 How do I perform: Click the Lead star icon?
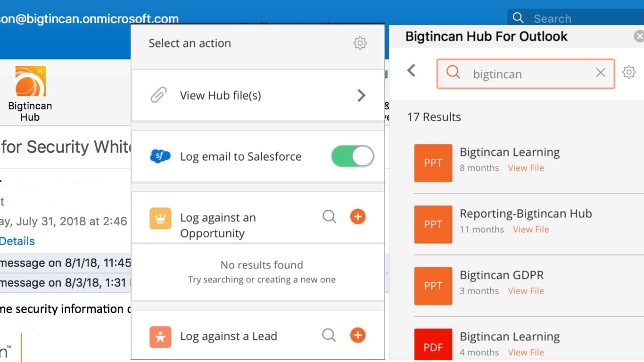click(x=161, y=336)
